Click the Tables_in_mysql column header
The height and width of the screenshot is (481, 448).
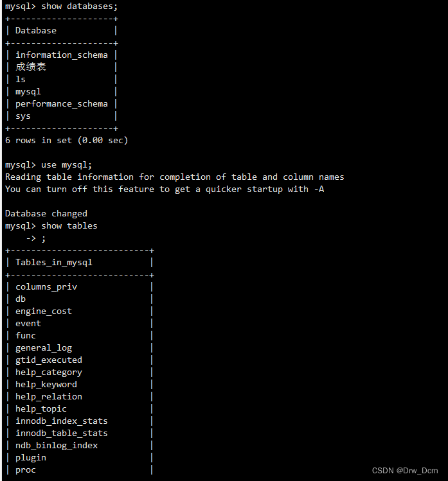(54, 263)
